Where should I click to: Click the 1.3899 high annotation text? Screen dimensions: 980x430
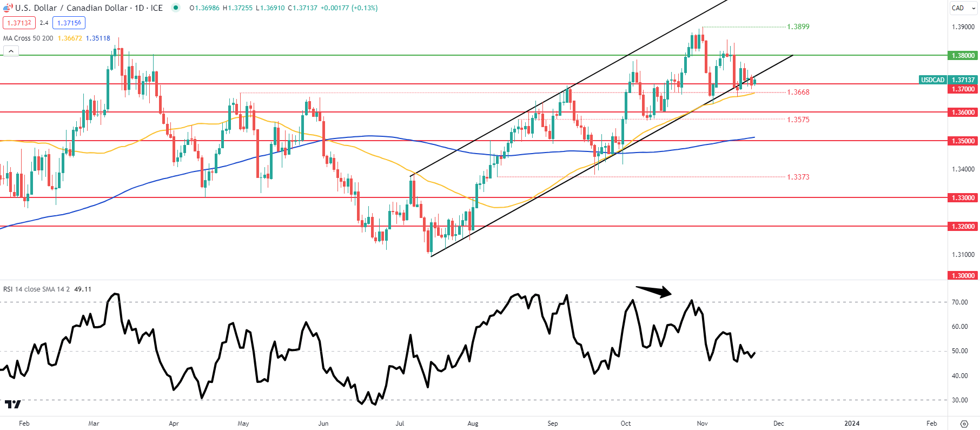point(798,27)
